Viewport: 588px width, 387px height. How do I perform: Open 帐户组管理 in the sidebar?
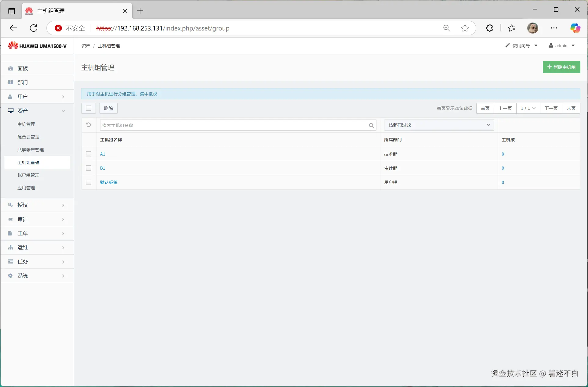pos(28,175)
